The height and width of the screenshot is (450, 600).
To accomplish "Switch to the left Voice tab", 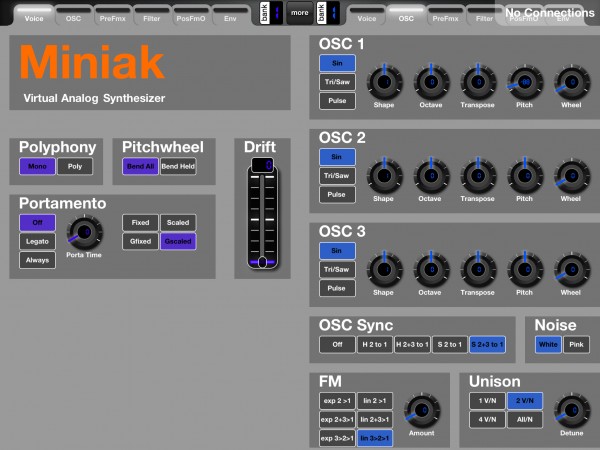I will coord(34,15).
